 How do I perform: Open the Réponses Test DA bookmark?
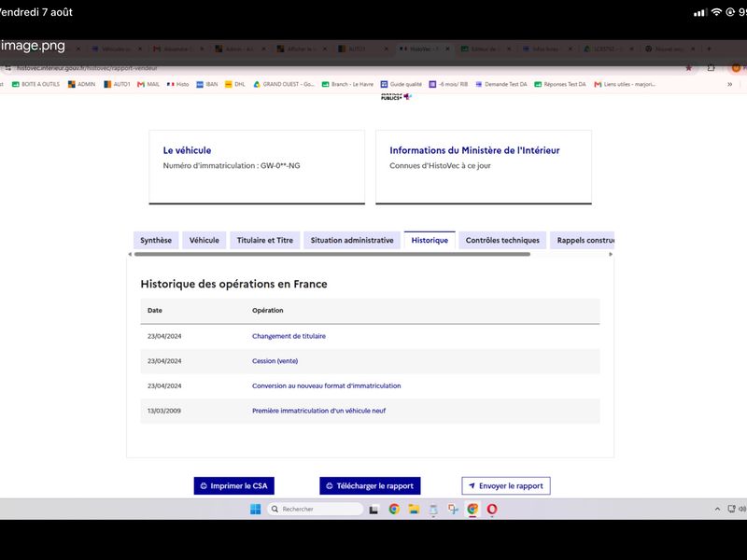pos(559,84)
